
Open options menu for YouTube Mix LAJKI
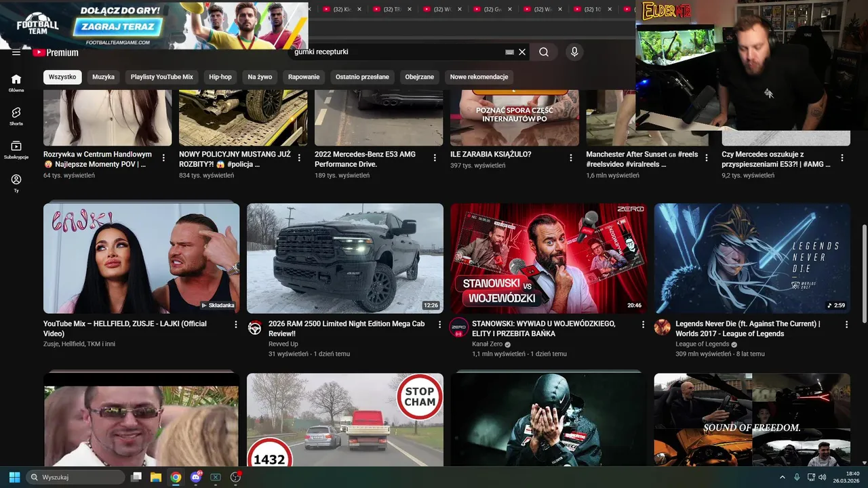(x=236, y=325)
